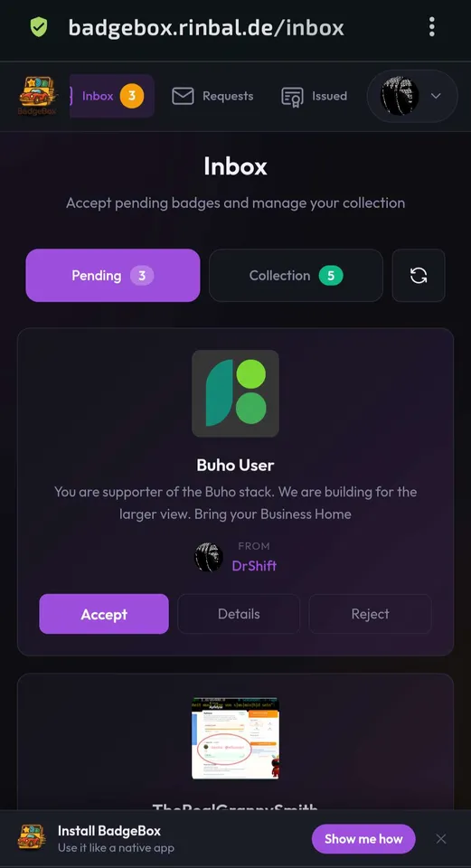Click the DrShift sender link
The height and width of the screenshot is (868, 471).
click(254, 566)
